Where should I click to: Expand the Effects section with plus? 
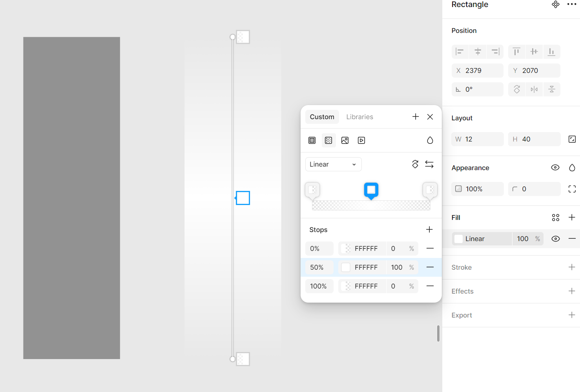572,291
